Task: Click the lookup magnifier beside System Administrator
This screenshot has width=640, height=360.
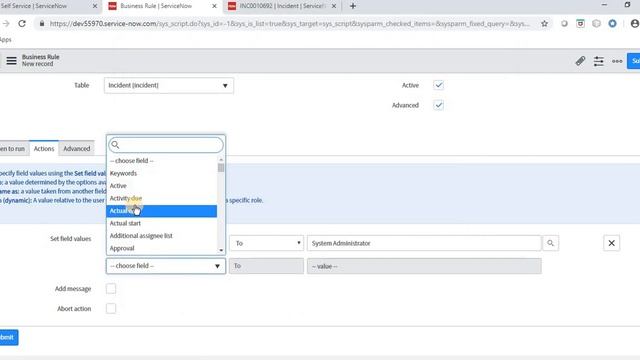Action: coord(550,243)
